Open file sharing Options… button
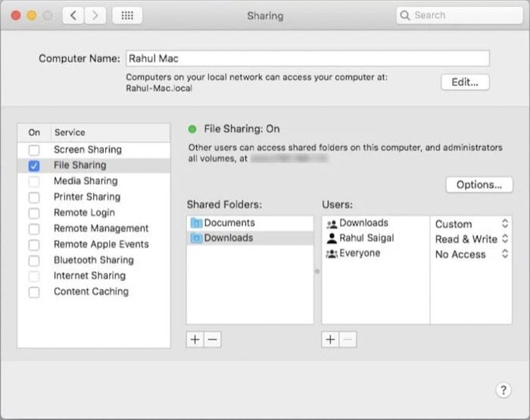 point(479,185)
